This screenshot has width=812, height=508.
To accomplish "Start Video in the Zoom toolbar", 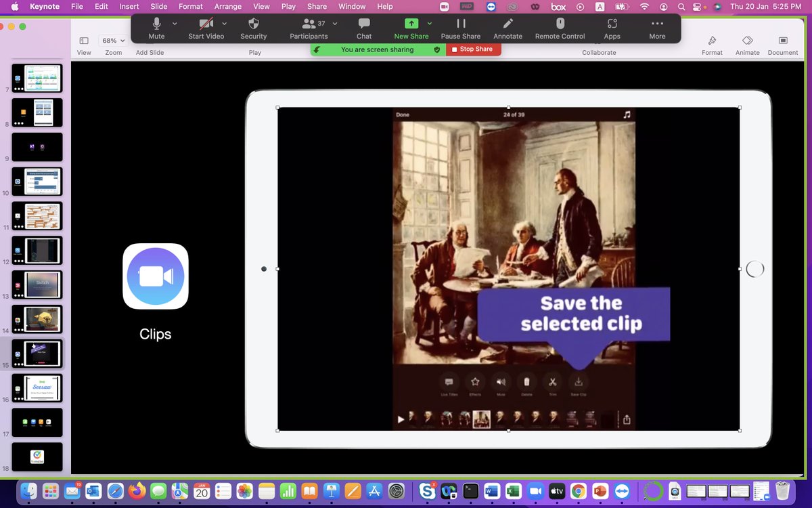I will [206, 28].
